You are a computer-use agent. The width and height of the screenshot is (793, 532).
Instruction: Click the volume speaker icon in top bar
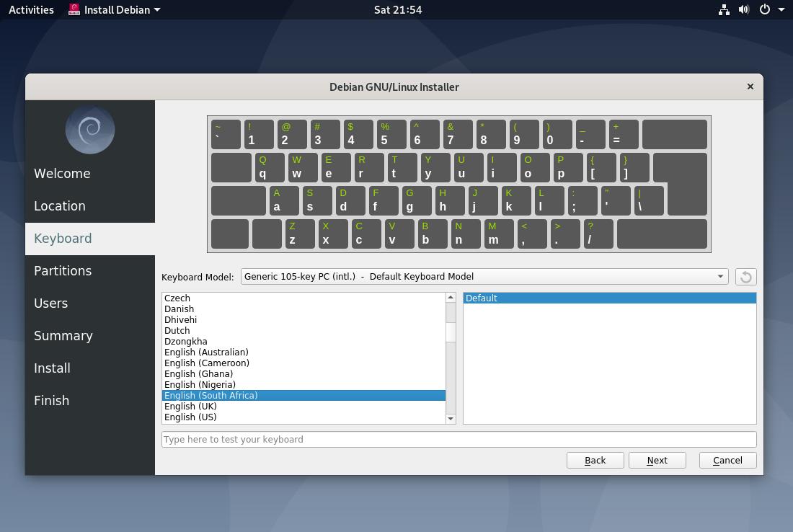(743, 9)
